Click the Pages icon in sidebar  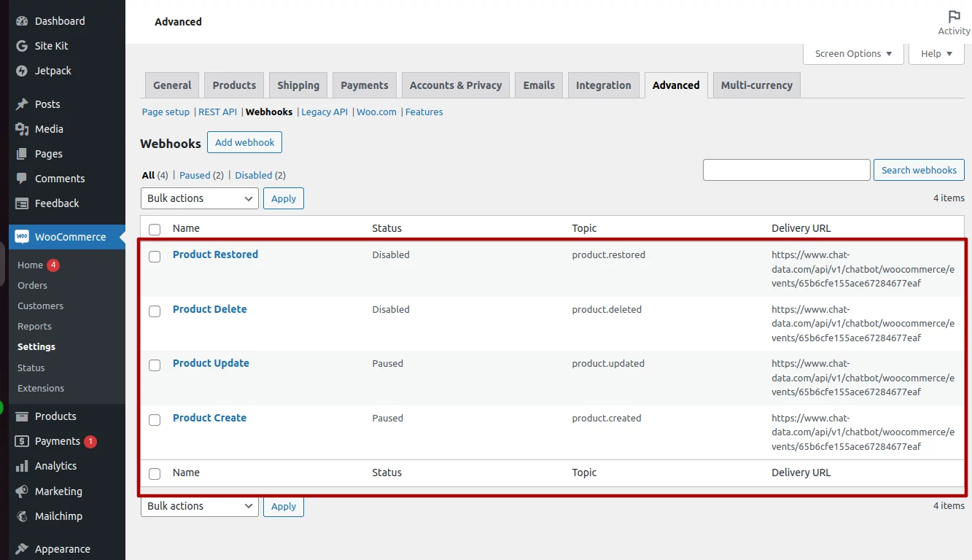22,154
